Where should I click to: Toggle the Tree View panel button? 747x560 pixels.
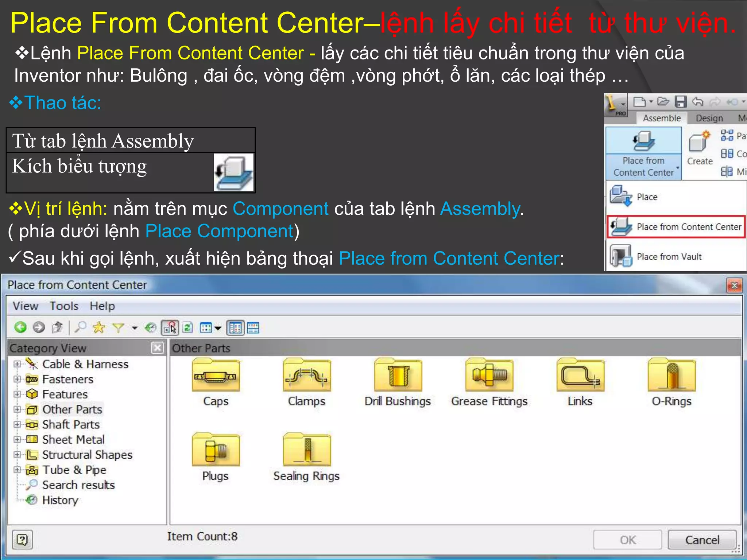pyautogui.click(x=235, y=328)
